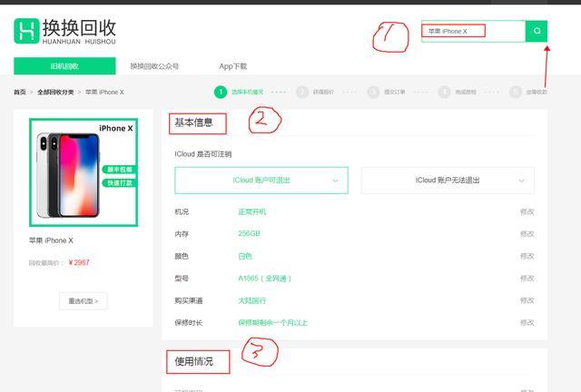Click the green magnifier search button
This screenshot has width=581, height=392.
[x=537, y=31]
